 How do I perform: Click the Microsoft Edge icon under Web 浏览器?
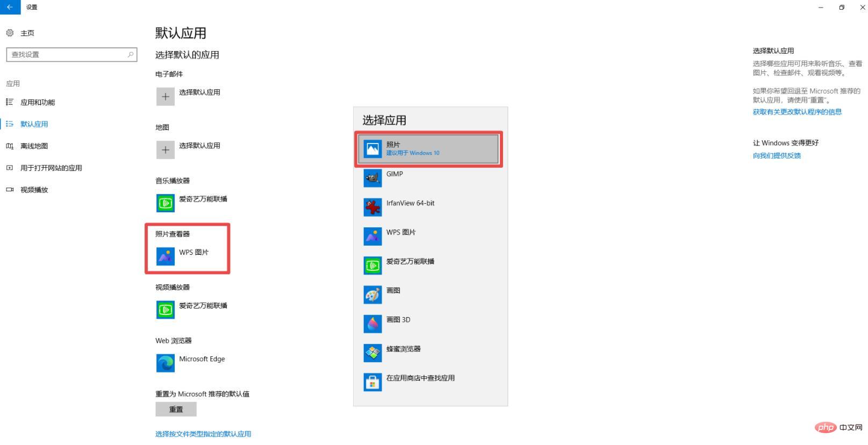[x=166, y=363]
